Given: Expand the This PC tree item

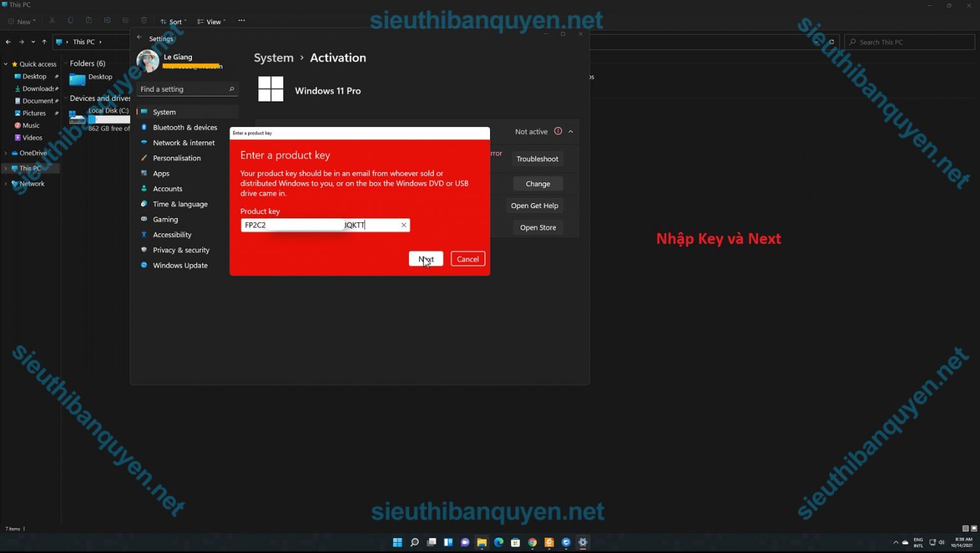Looking at the screenshot, I should point(6,168).
